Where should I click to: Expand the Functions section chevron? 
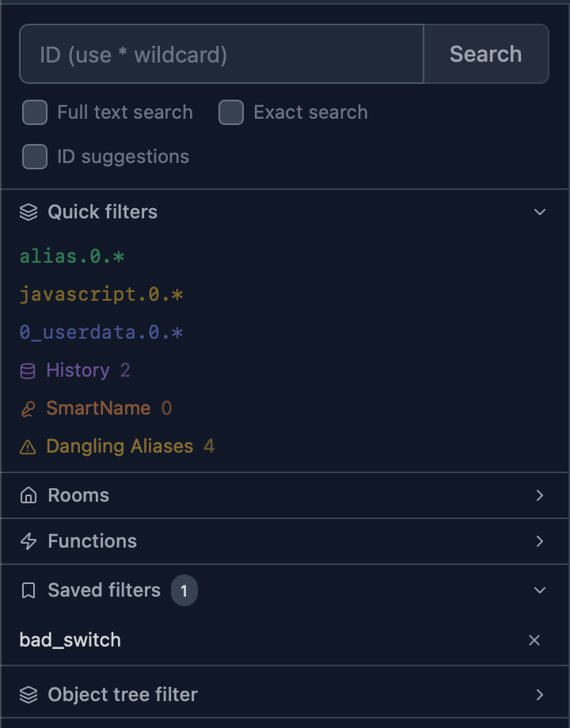(x=540, y=541)
